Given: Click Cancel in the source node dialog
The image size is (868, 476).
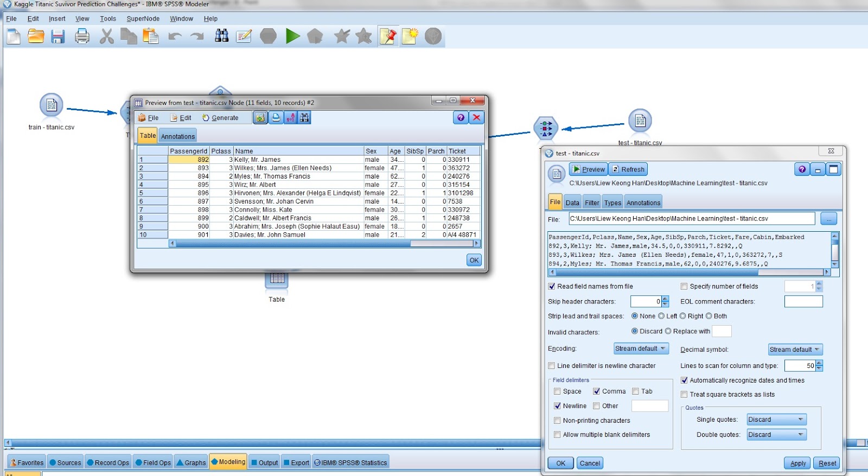Looking at the screenshot, I should [590, 463].
